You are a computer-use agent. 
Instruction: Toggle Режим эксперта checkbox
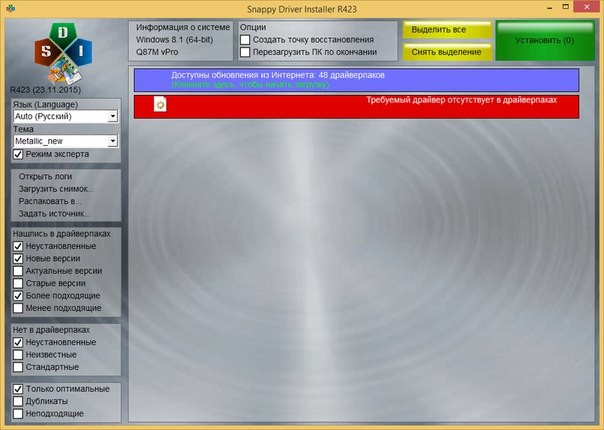(x=18, y=154)
